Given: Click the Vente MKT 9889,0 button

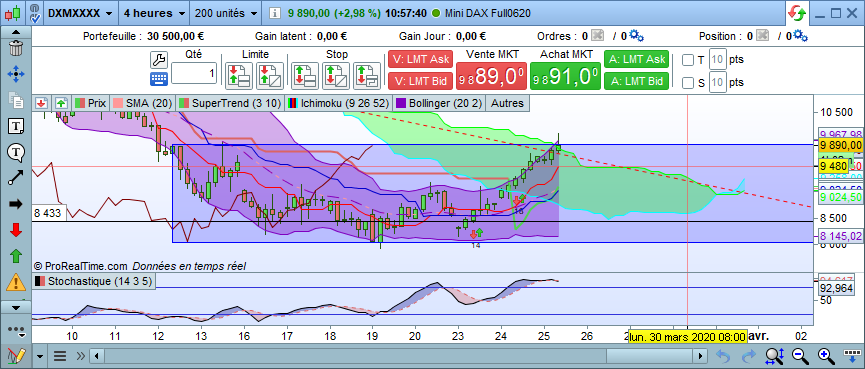Looking at the screenshot, I should [491, 77].
